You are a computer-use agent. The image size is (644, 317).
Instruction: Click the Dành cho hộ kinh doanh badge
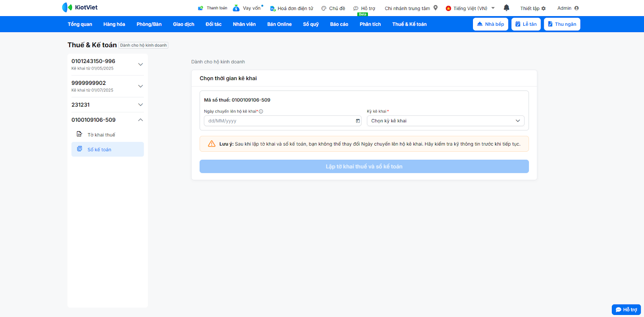coord(143,45)
